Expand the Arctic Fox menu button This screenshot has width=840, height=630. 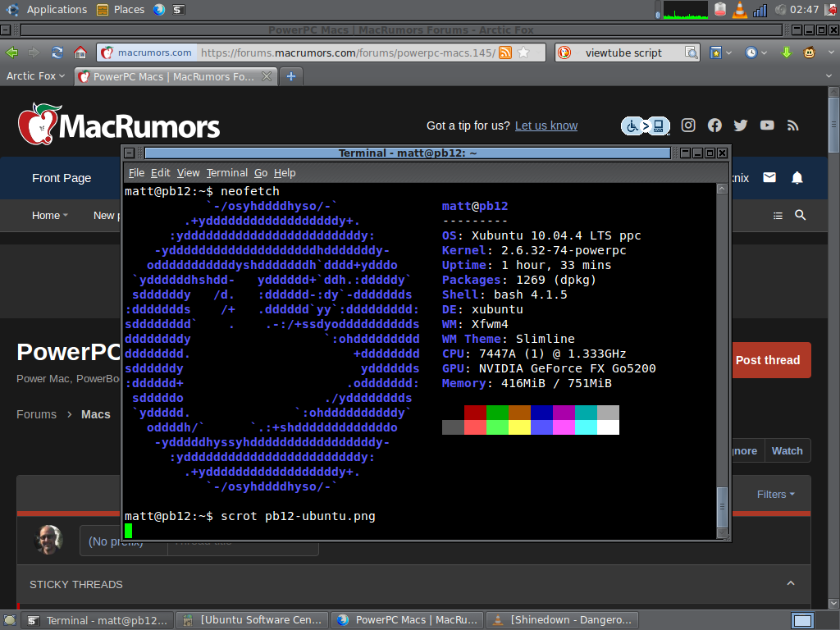(x=35, y=76)
